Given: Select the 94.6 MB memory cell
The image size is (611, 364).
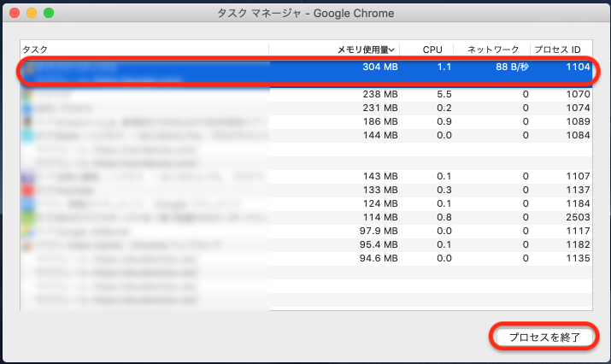Looking at the screenshot, I should (x=379, y=258).
